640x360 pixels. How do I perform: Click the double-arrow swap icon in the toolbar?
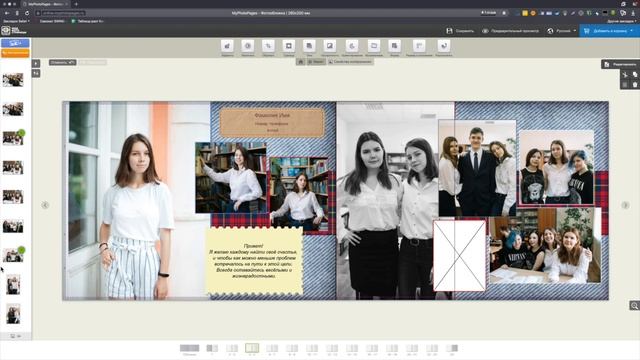pyautogui.click(x=268, y=46)
